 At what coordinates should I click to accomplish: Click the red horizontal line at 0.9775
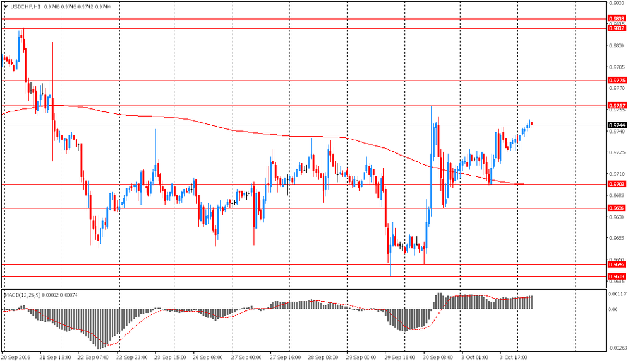tap(304, 81)
